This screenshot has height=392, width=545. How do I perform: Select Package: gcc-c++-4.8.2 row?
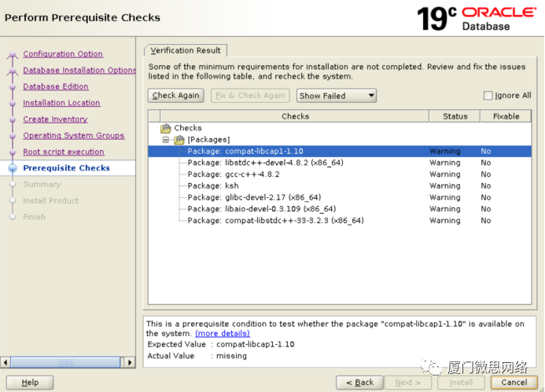click(x=340, y=174)
